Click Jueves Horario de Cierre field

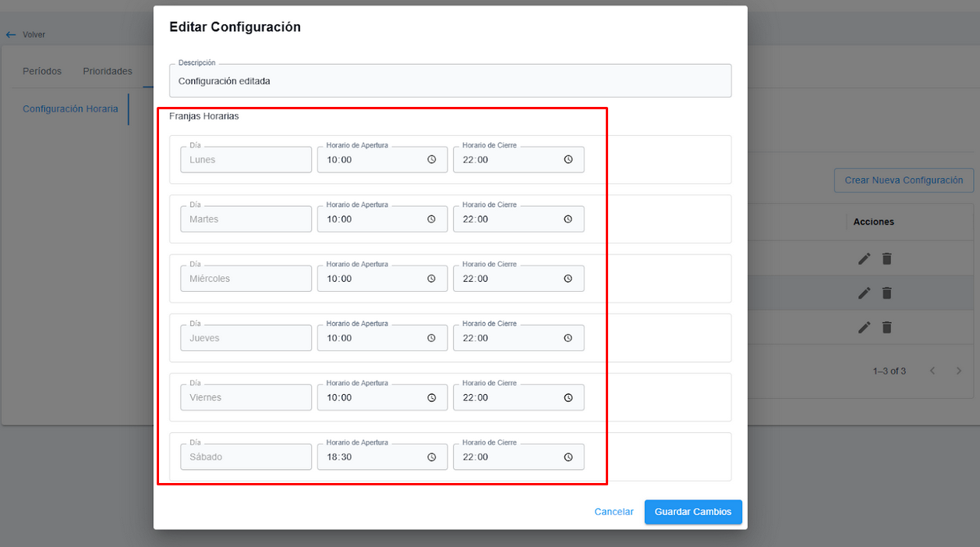[x=518, y=338]
